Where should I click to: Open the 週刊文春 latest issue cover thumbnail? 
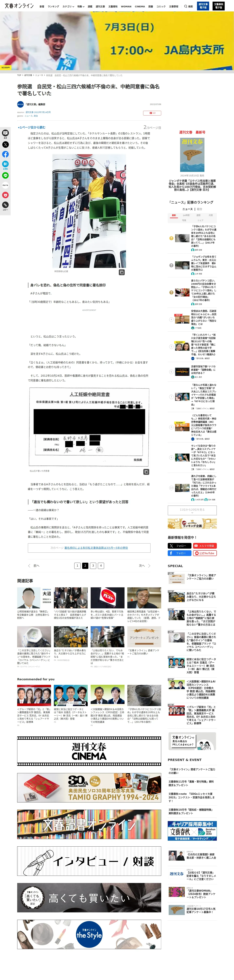(192, 155)
